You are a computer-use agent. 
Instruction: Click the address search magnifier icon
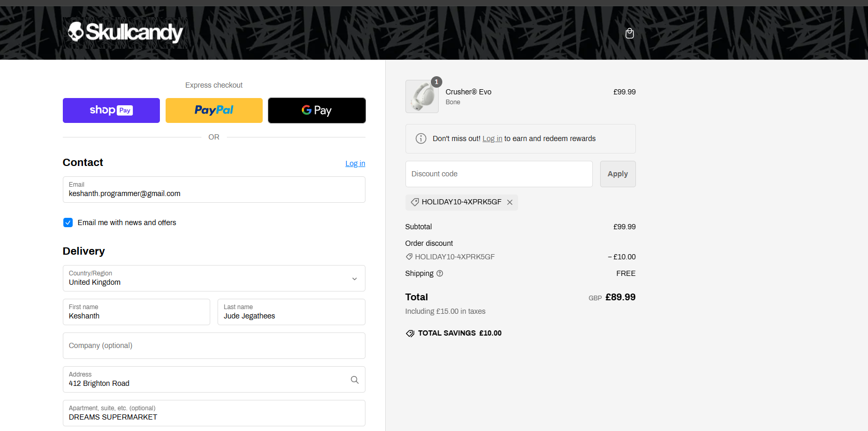[x=355, y=380]
